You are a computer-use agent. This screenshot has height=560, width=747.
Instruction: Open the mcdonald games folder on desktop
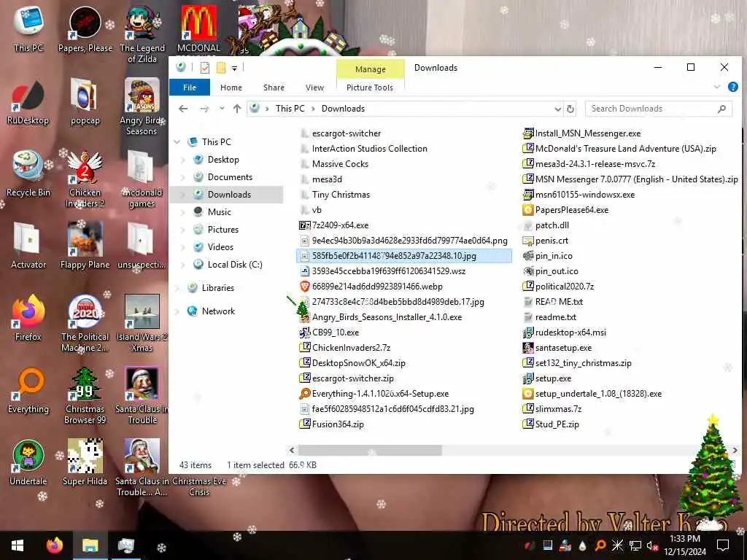click(142, 179)
